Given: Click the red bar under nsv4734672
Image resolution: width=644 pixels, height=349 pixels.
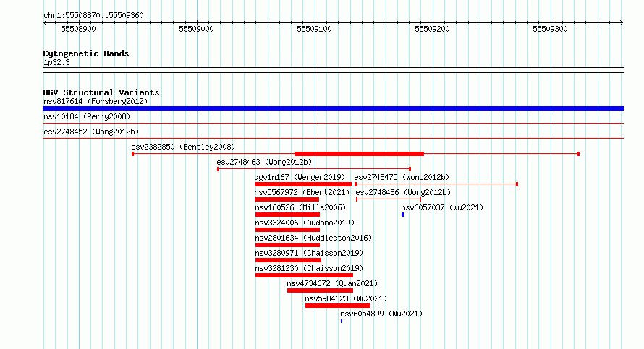Looking at the screenshot, I should [320, 290].
